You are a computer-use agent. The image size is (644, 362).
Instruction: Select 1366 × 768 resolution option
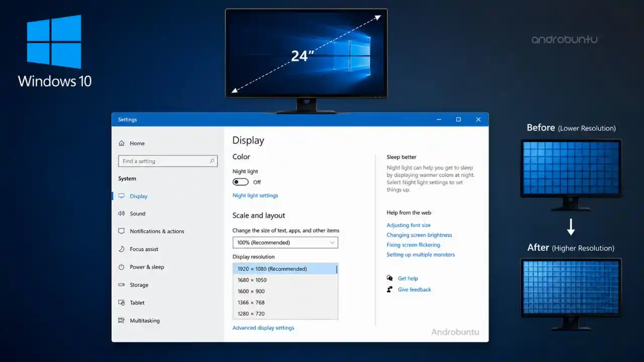pyautogui.click(x=285, y=302)
